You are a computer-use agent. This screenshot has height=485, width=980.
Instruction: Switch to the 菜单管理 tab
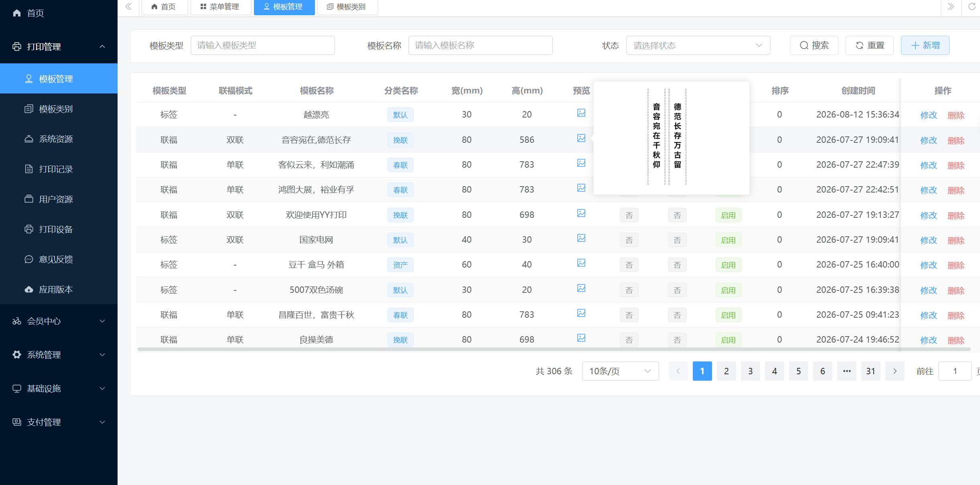220,7
